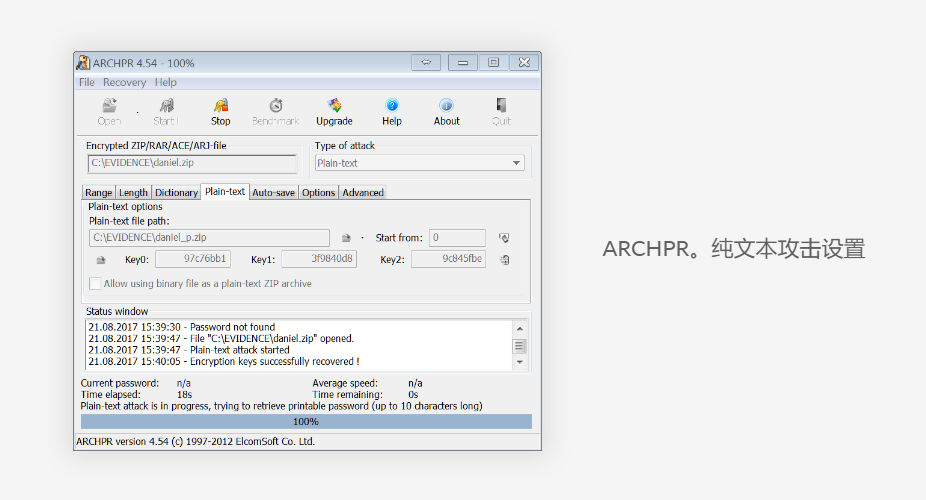
Task: Maximize the ARCHPR window
Action: [x=494, y=62]
